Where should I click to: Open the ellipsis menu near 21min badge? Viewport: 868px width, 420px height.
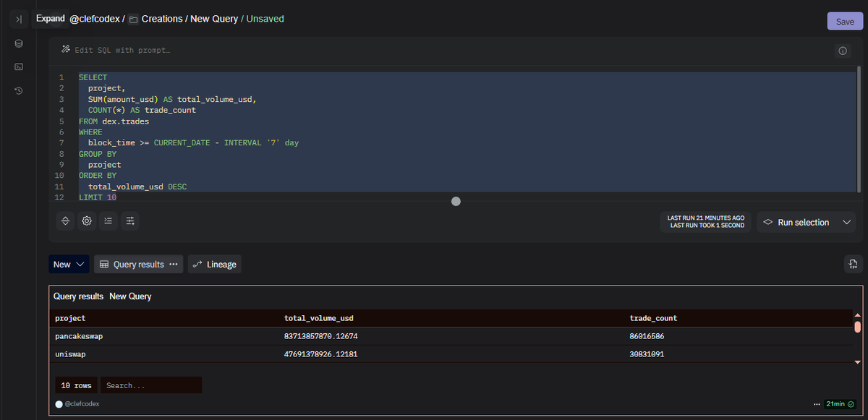coord(817,404)
